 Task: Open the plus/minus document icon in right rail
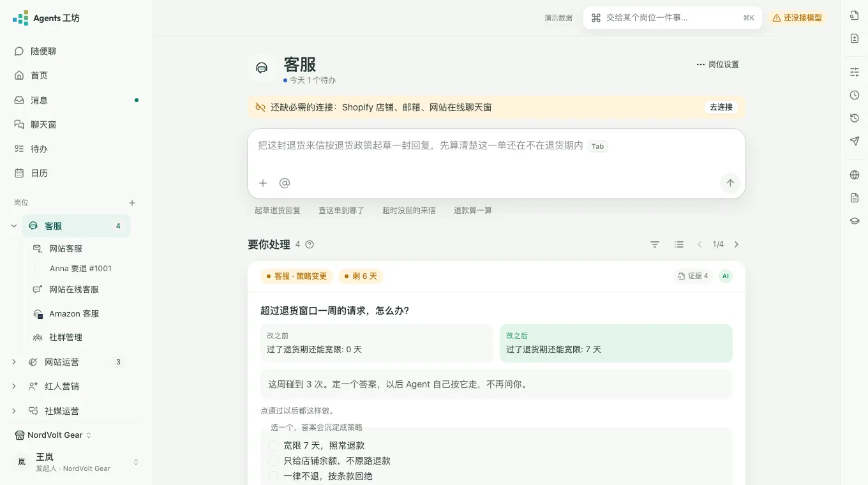point(855,38)
